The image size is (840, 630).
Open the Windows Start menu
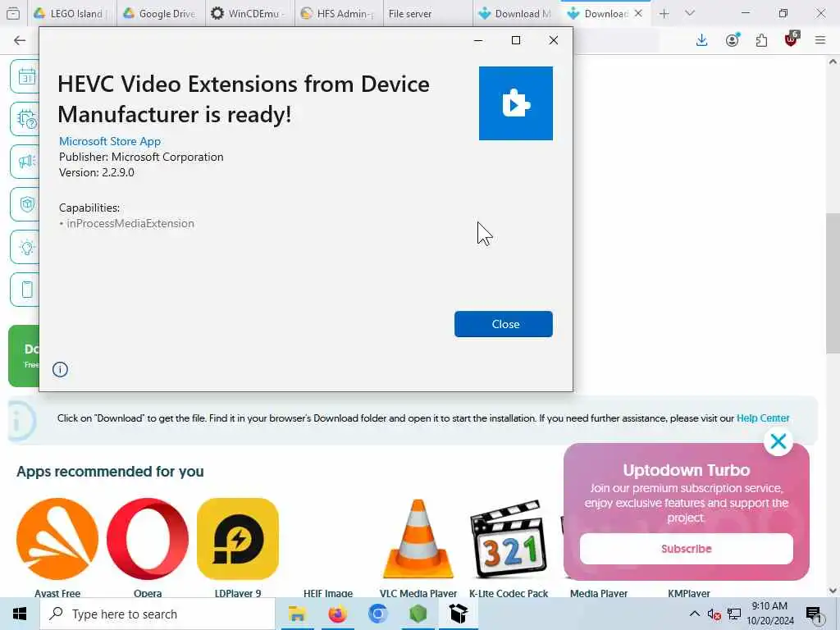pos(20,614)
